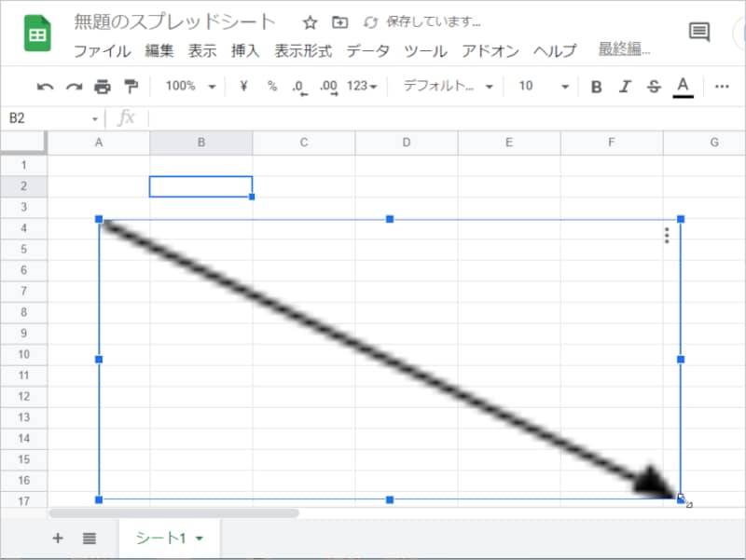Open the text color picker
Viewport: 746px width, 560px height.
click(x=684, y=86)
